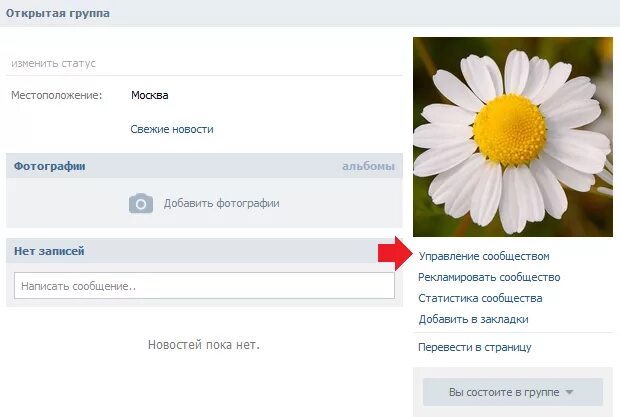Viewport: 620px width, 417px height.
Task: Open the 'альбомы' link in Photos
Action: [x=368, y=166]
